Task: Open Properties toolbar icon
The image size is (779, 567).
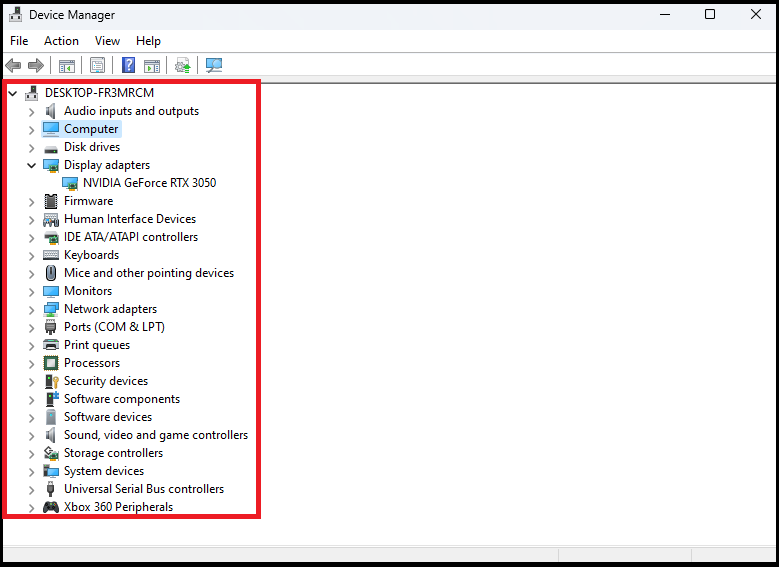Action: tap(97, 65)
